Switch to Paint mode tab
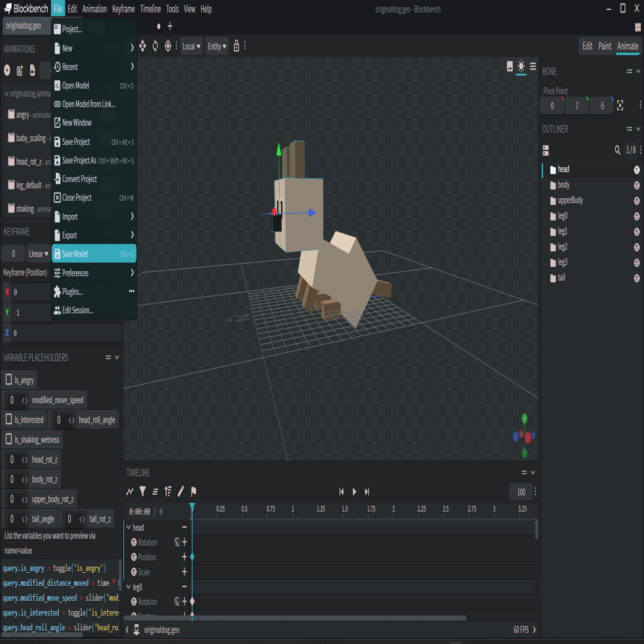Image resolution: width=644 pixels, height=644 pixels. click(x=604, y=46)
